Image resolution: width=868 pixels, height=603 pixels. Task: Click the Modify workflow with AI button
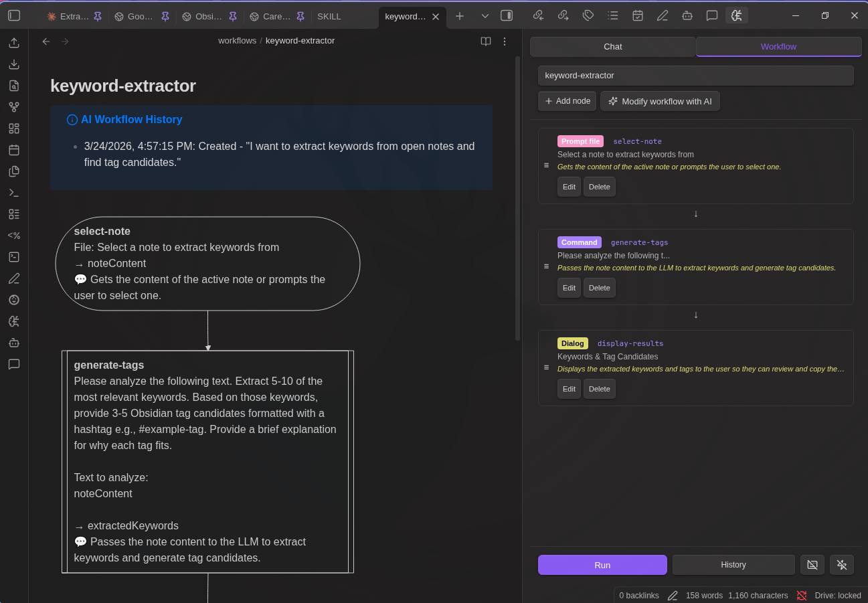[660, 100]
